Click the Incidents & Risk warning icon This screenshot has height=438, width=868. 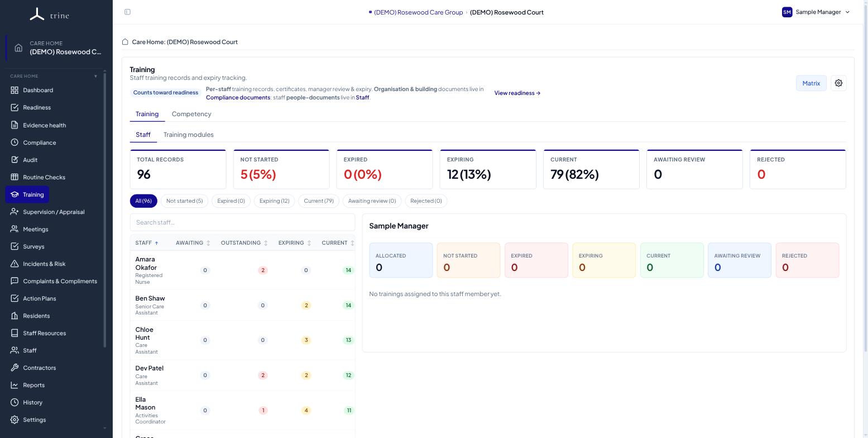[x=15, y=264]
